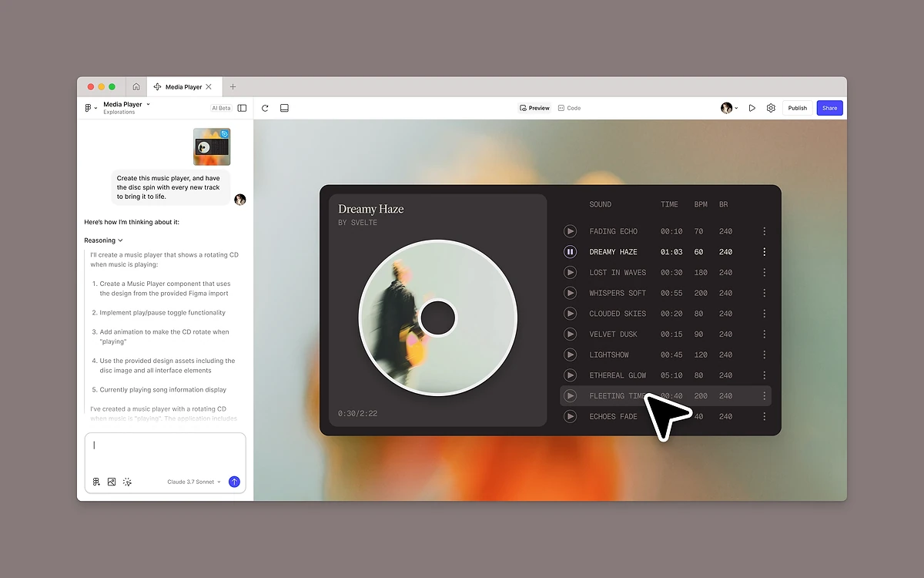Click the attach image icon in prompt
924x578 pixels.
(112, 482)
